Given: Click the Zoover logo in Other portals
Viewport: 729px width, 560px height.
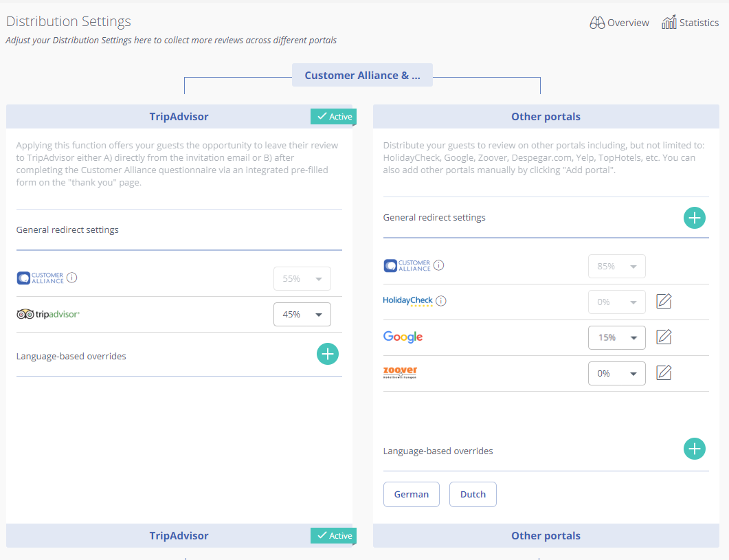Looking at the screenshot, I should [400, 372].
